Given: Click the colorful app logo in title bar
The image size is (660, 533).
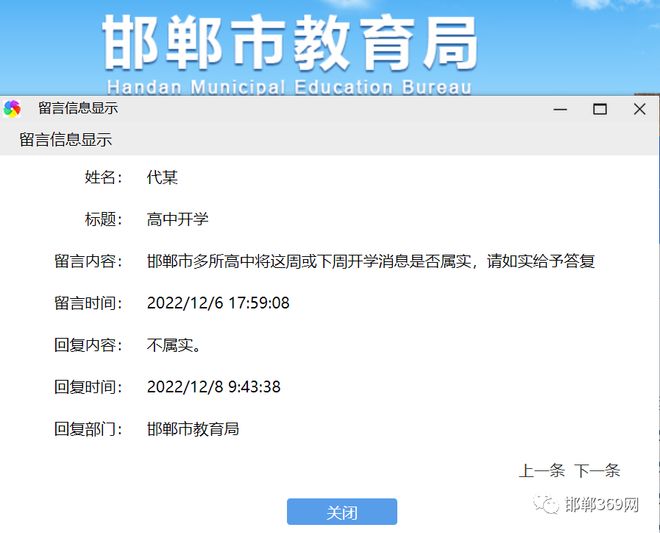Looking at the screenshot, I should (12, 109).
